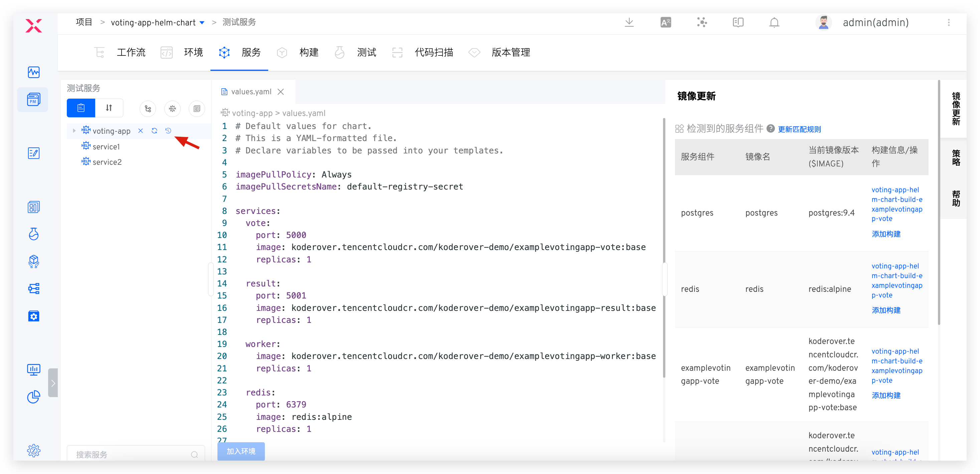Click the language translation icon in header

(x=665, y=22)
